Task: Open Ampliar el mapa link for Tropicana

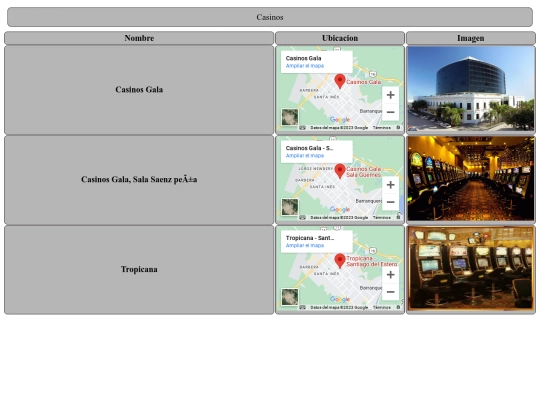Action: pyautogui.click(x=305, y=246)
